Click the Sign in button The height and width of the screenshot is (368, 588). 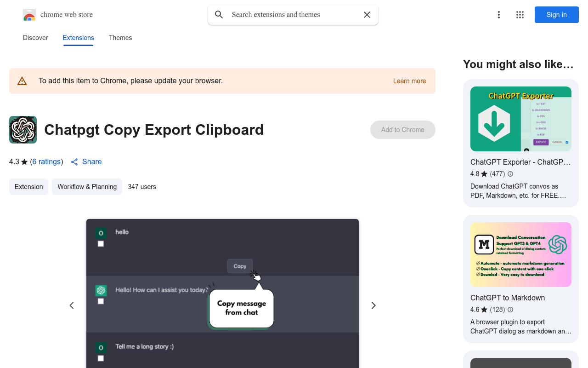click(x=557, y=15)
